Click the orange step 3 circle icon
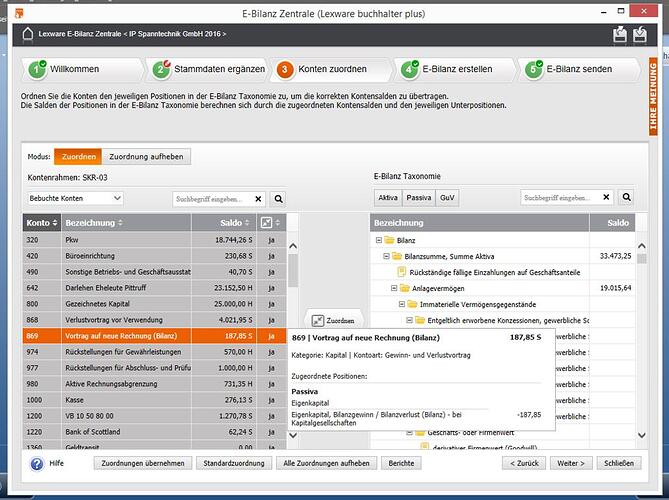The image size is (669, 500). click(285, 69)
